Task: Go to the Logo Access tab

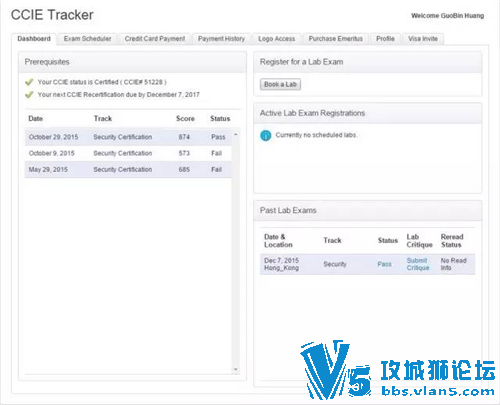Action: tap(277, 39)
